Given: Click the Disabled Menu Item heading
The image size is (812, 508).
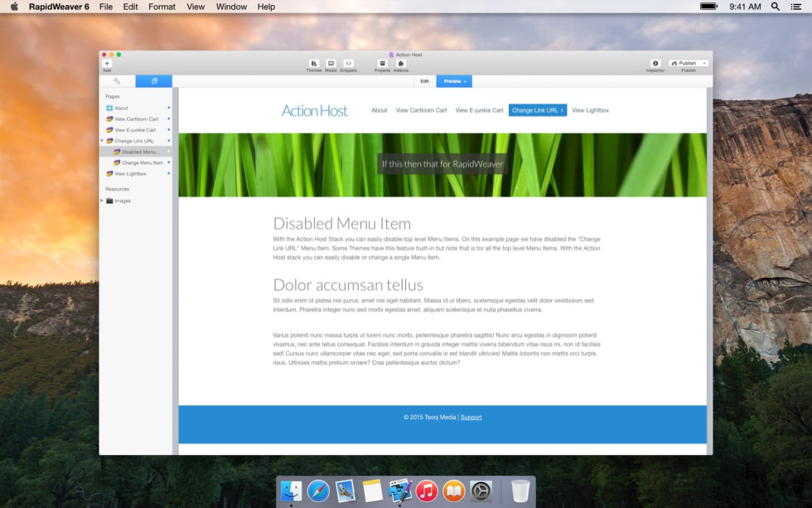Looking at the screenshot, I should click(341, 224).
